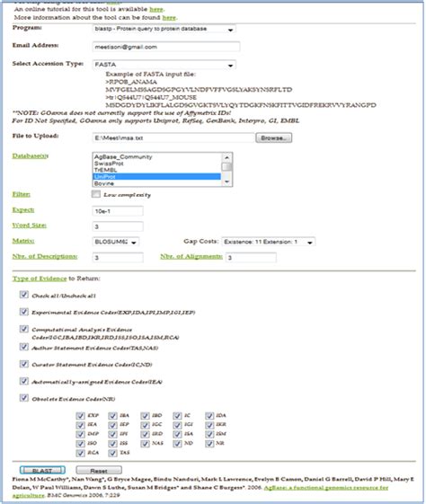Screen dimensions: 426x504
Task: Expand the Gap Costs Existence dropdown
Action: 269,242
